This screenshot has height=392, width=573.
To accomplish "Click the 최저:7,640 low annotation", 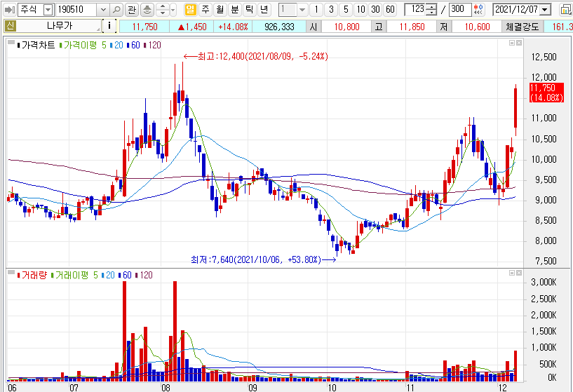I will coord(263,259).
